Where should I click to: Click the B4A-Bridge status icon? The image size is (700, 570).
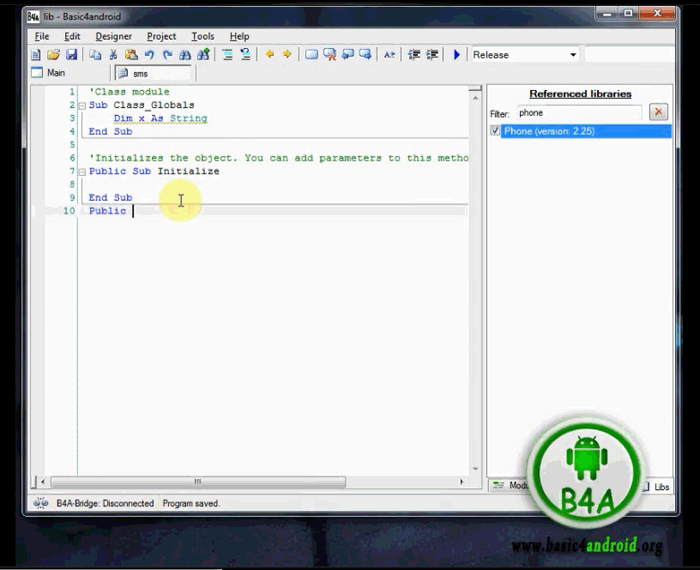point(41,504)
